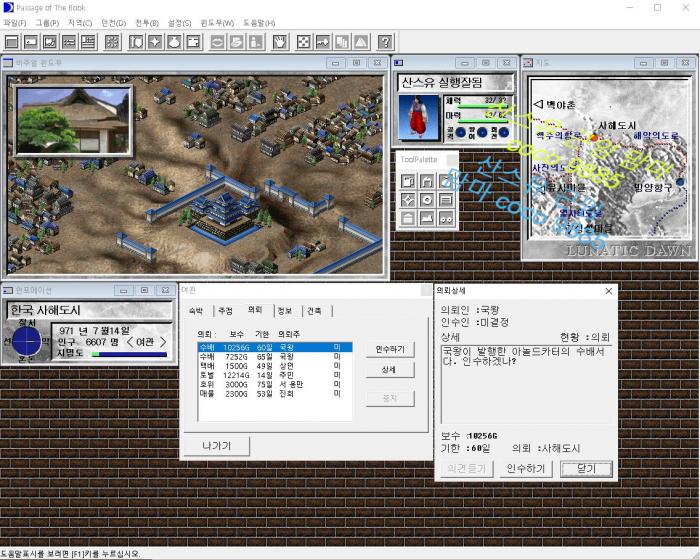Click the fifth toolbar icon with table lines
700x560 pixels.
[88, 42]
